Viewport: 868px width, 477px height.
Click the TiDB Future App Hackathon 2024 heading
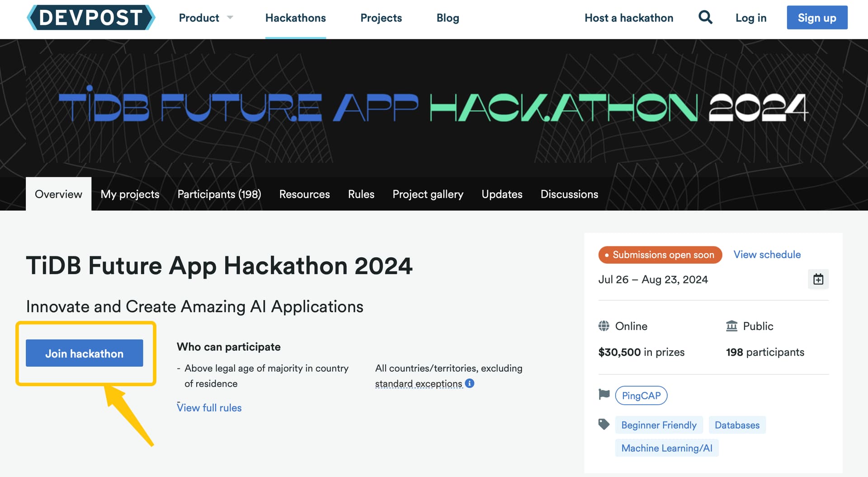click(219, 265)
